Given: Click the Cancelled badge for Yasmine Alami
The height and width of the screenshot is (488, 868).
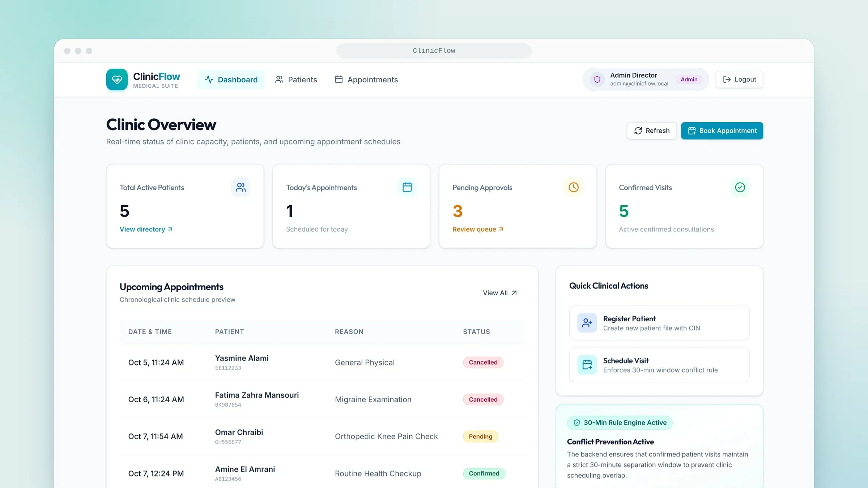Looking at the screenshot, I should pyautogui.click(x=483, y=363).
